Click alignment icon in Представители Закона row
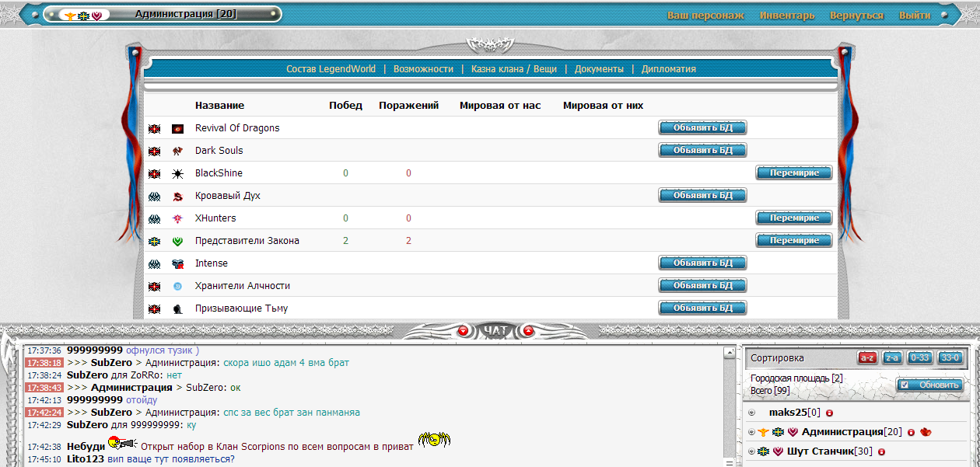 [154, 241]
